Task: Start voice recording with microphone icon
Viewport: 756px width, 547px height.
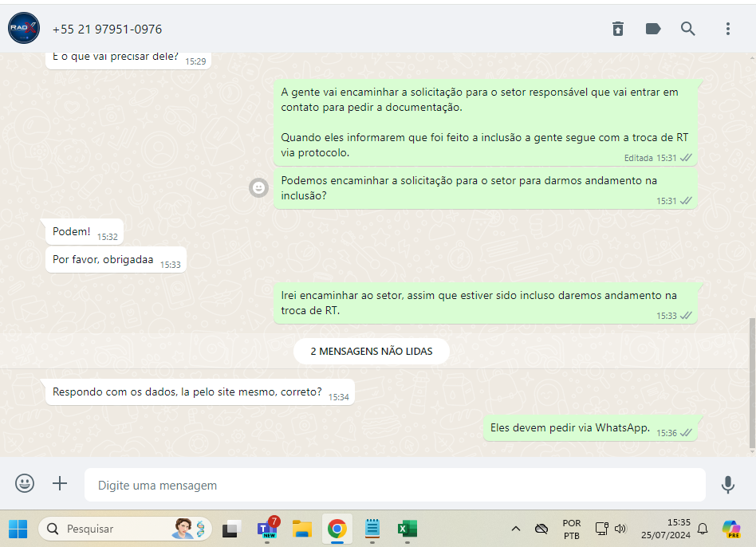Action: pos(727,484)
